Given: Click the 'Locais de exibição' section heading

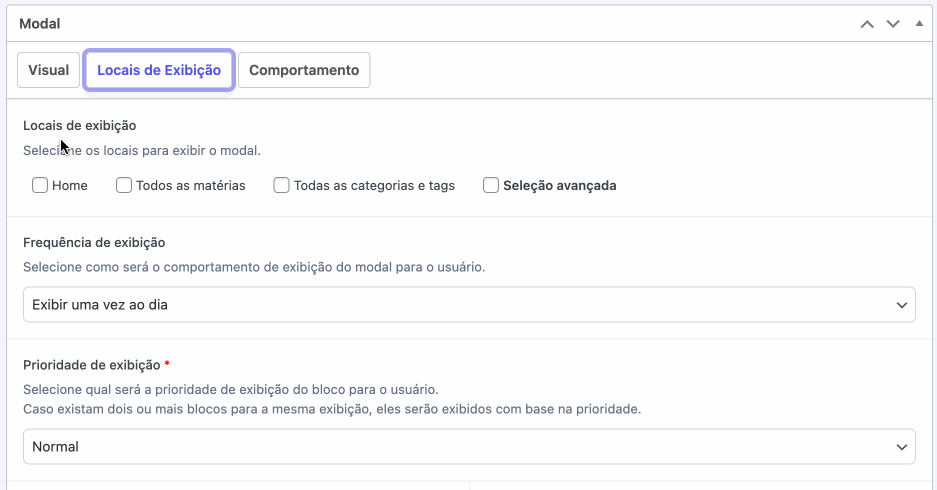Looking at the screenshot, I should [79, 125].
